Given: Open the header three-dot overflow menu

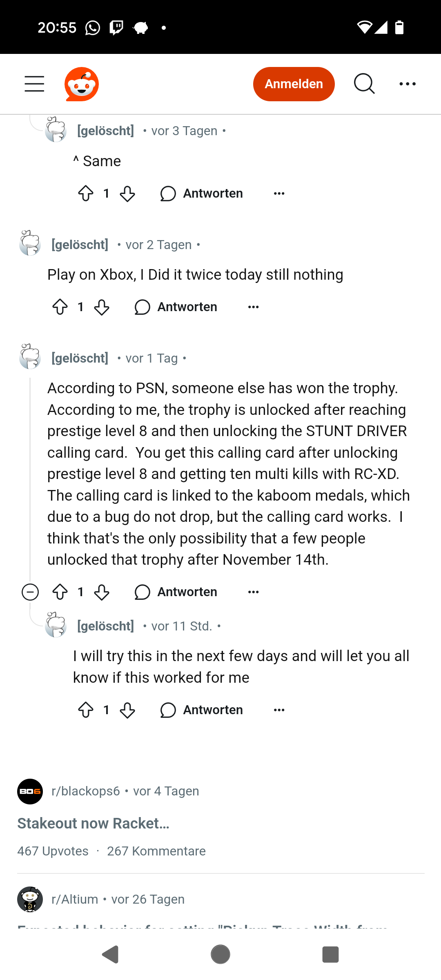Looking at the screenshot, I should tap(407, 84).
